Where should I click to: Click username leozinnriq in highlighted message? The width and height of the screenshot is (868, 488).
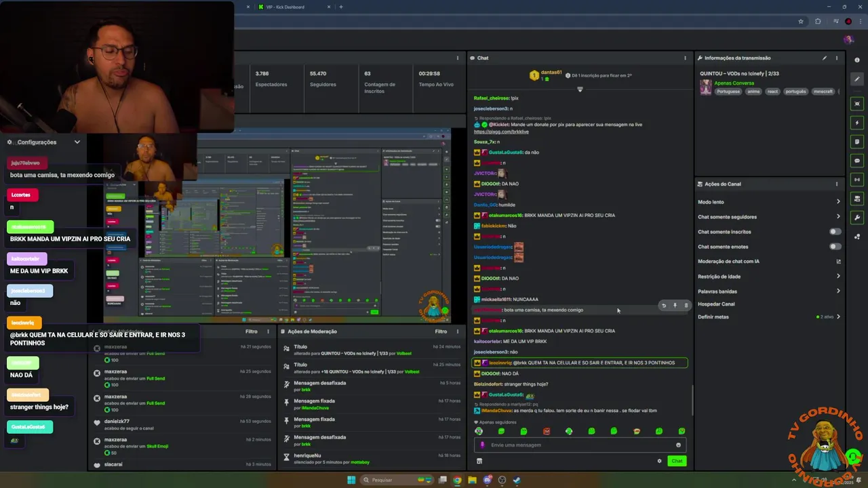click(500, 363)
